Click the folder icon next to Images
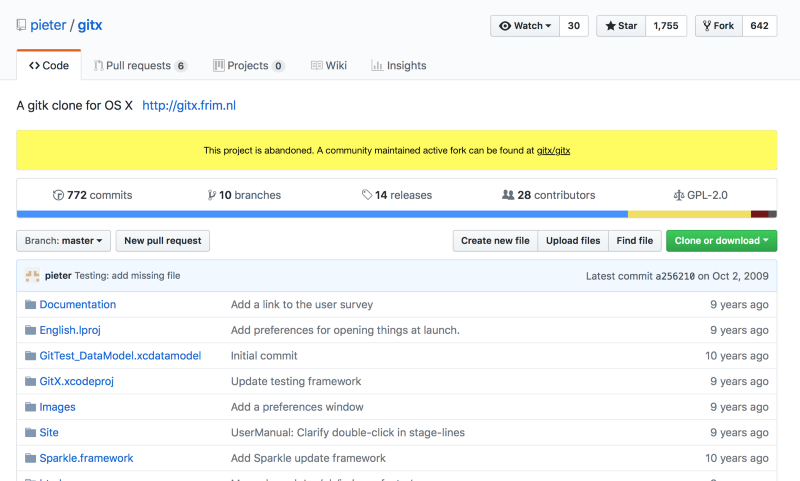The image size is (800, 481). 31,407
